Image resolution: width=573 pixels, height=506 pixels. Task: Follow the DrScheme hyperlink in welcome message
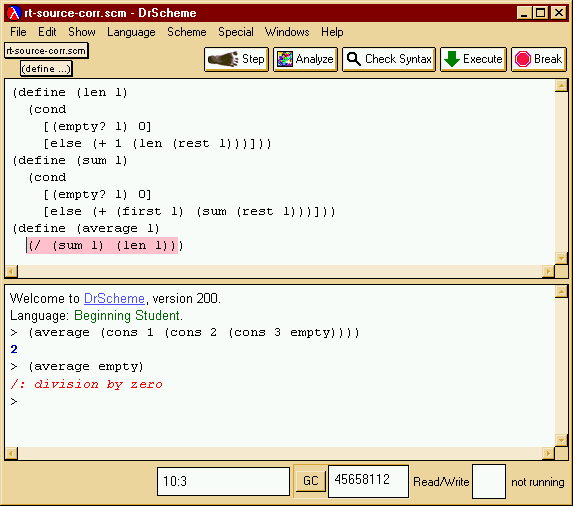click(114, 298)
